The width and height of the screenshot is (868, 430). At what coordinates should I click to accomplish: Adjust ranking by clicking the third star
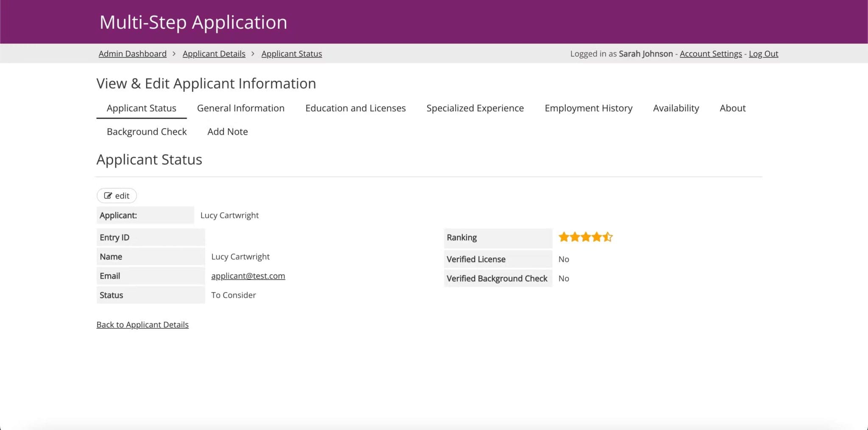pyautogui.click(x=585, y=237)
